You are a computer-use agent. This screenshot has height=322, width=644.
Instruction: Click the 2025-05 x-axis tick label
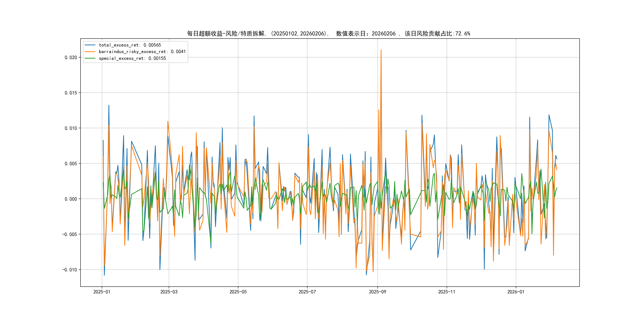pyautogui.click(x=238, y=292)
